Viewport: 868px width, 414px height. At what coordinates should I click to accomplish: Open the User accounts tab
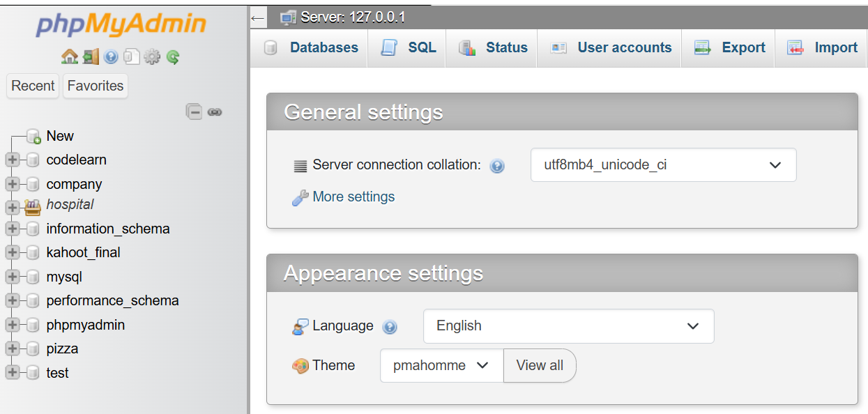[610, 48]
